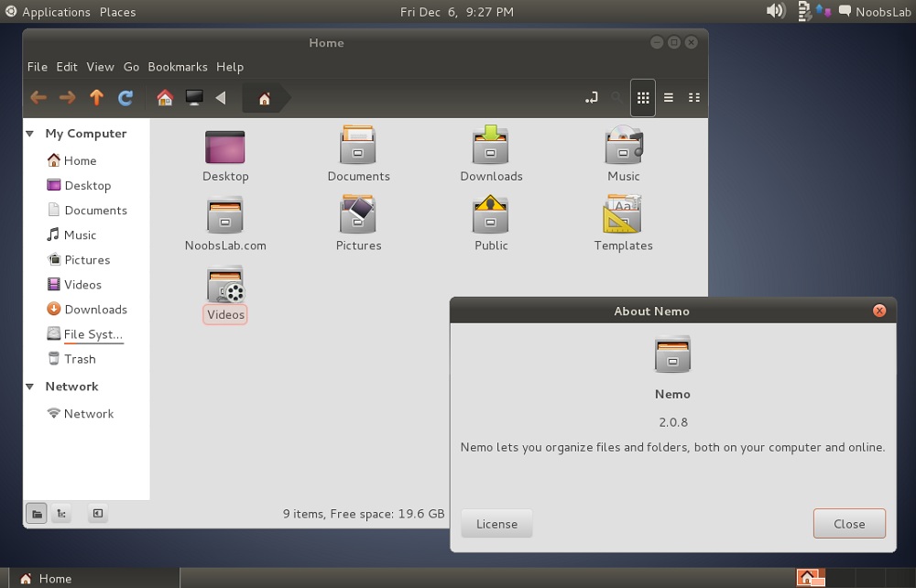Open the File menu
Screen dimensions: 916x588
pyautogui.click(x=38, y=67)
